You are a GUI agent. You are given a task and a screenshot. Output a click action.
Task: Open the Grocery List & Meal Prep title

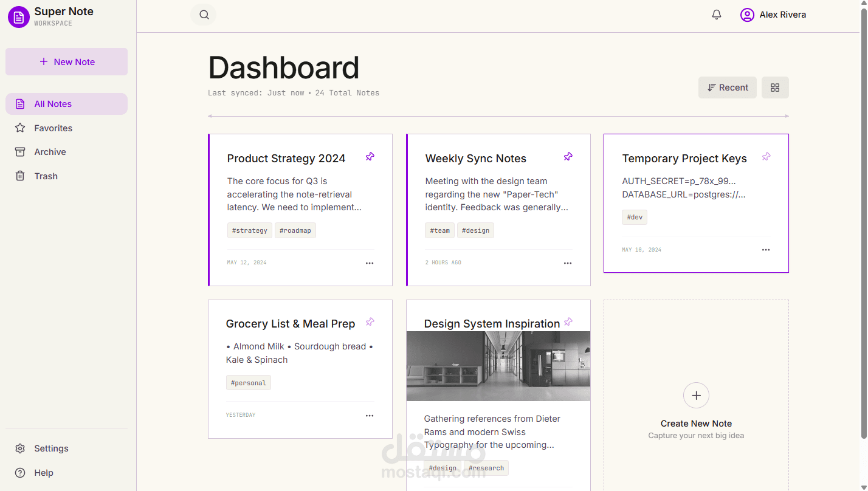291,324
